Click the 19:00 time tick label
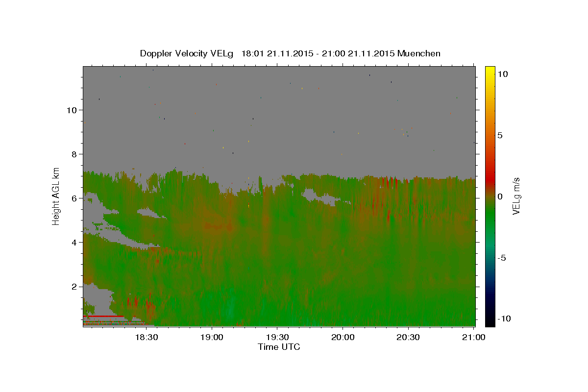This screenshot has width=588, height=392. 212,338
